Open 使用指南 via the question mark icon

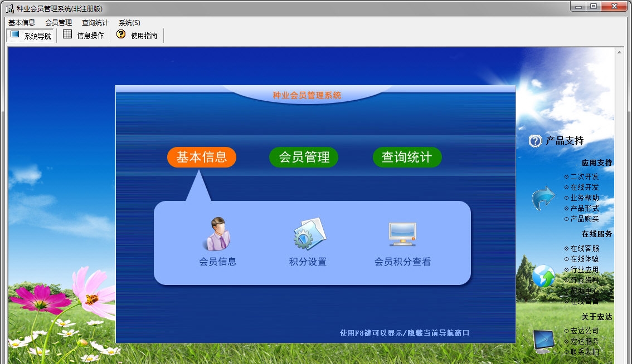120,35
